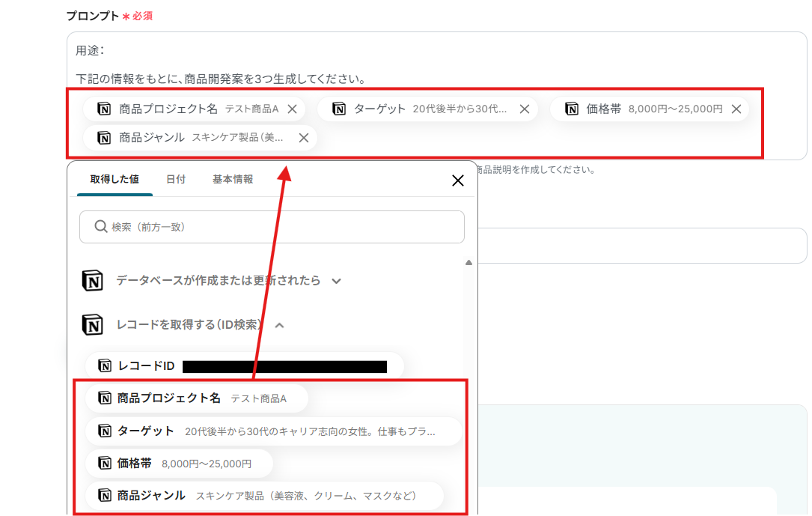Click the Notion icon on the listed 価格帯 value

coord(103,463)
